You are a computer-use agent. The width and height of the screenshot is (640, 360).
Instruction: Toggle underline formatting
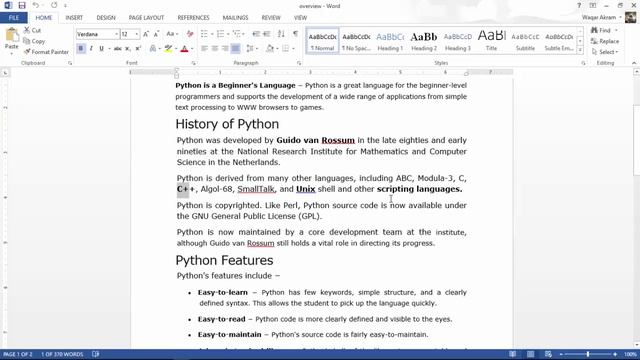101,49
